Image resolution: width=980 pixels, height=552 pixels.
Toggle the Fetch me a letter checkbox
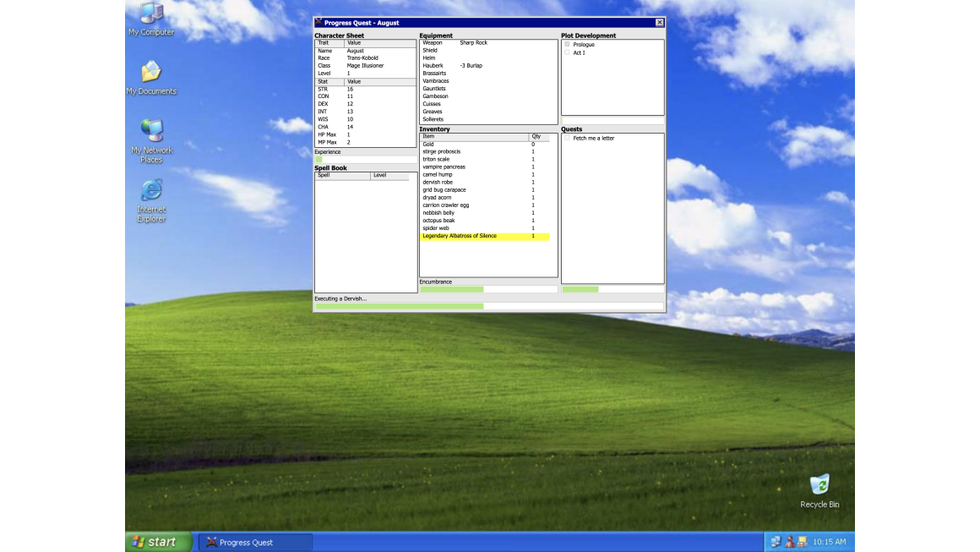tap(568, 138)
